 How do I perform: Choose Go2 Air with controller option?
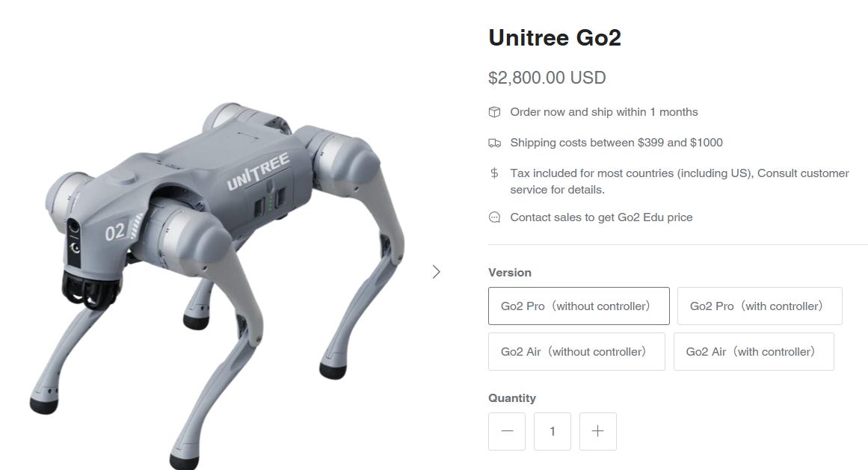(754, 352)
